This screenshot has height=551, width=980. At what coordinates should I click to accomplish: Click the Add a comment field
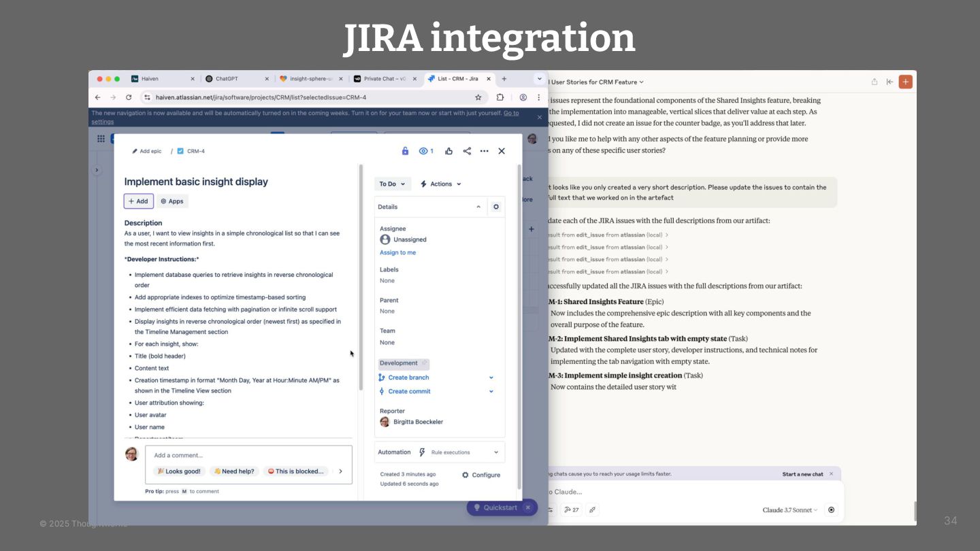tap(248, 455)
